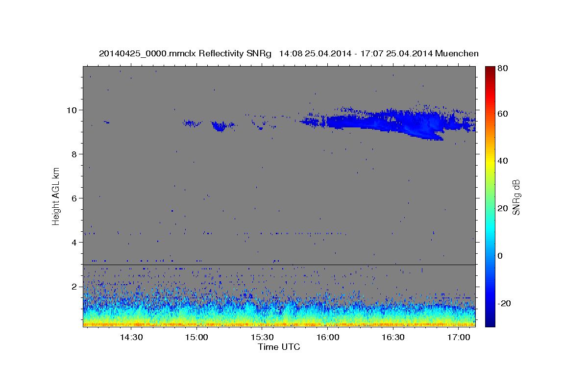
Task: Click the 'Height AGL km' axis label
Action: pyautogui.click(x=56, y=196)
